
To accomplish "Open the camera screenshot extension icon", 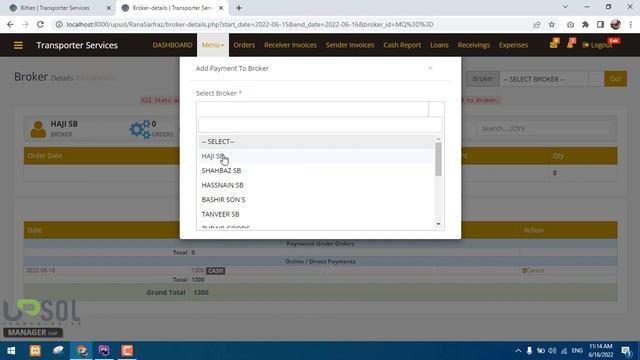I will [570, 24].
